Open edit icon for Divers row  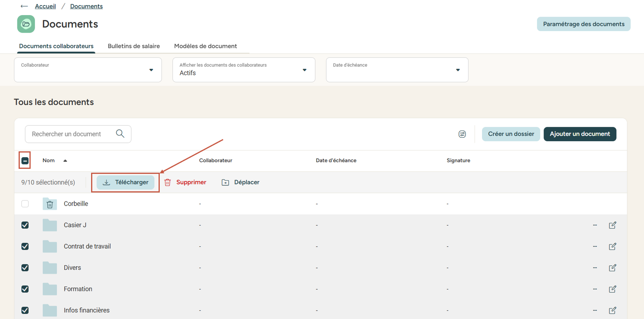(x=612, y=268)
